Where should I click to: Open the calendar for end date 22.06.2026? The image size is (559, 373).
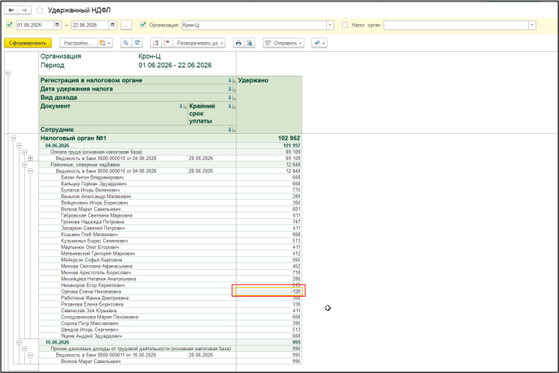coord(112,25)
